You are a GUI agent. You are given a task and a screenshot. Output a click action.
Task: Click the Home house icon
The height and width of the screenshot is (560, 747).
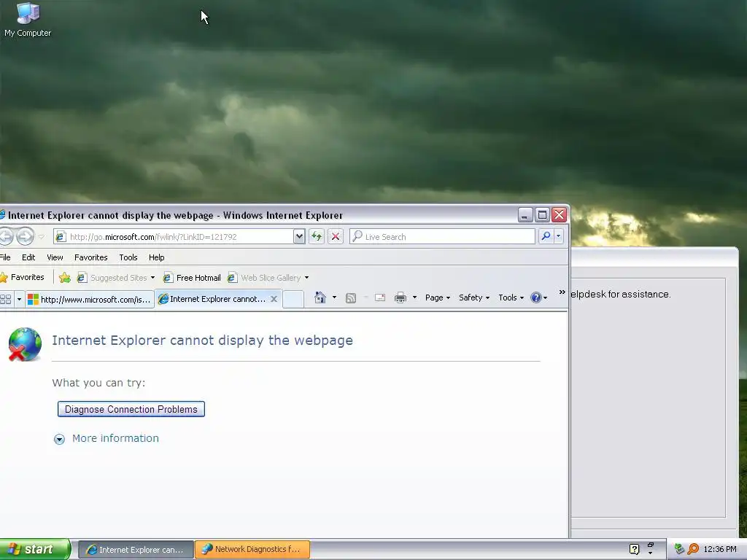click(320, 297)
